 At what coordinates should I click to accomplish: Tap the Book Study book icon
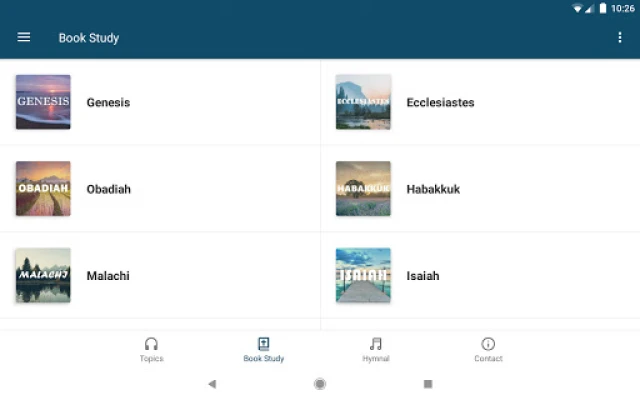click(264, 344)
